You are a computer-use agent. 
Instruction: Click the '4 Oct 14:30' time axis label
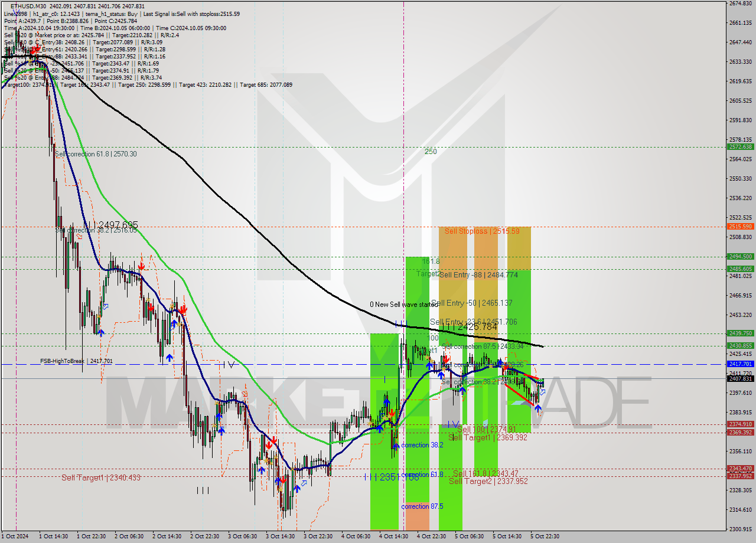coord(393,537)
